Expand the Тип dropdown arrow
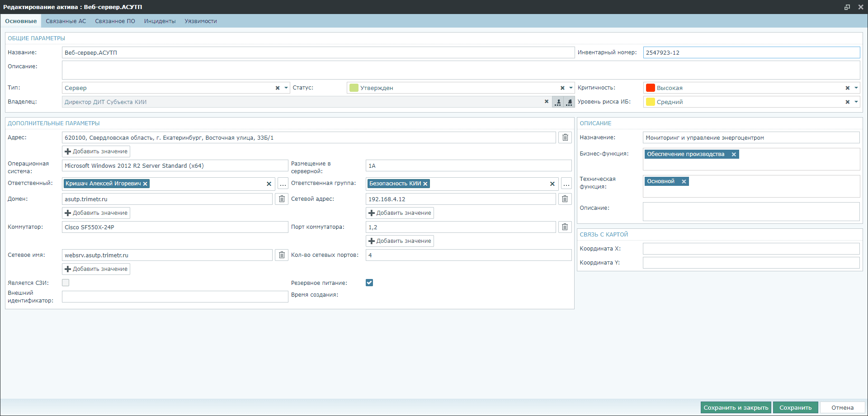Image resolution: width=868 pixels, height=416 pixels. coord(286,88)
